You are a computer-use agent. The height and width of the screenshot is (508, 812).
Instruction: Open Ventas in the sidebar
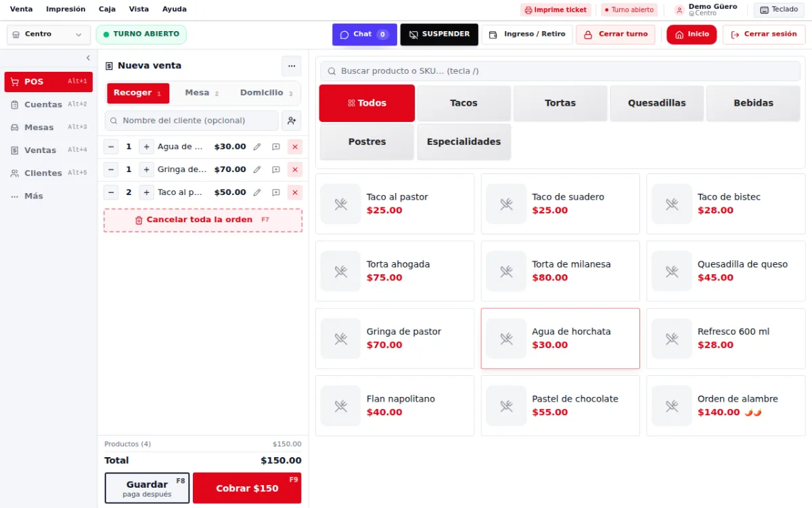tap(49, 150)
